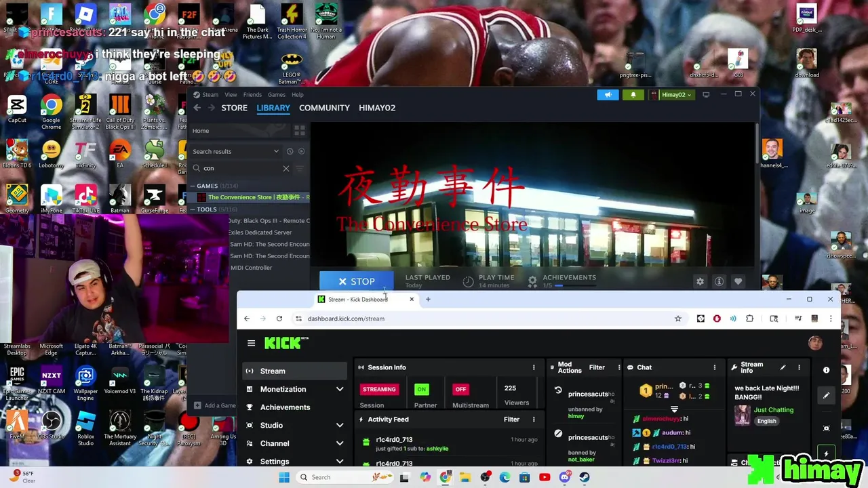Open Himay02 account dropdown in Steam

coord(672,95)
